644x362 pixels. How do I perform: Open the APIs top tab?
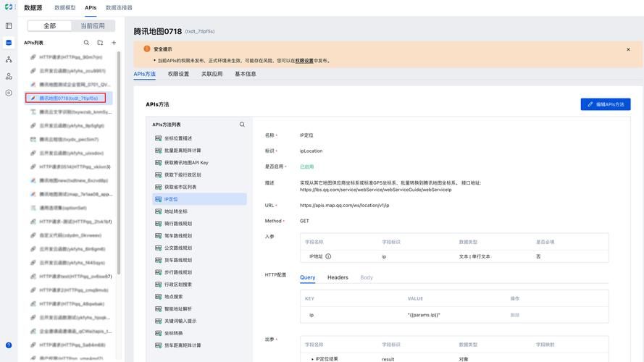(91, 8)
